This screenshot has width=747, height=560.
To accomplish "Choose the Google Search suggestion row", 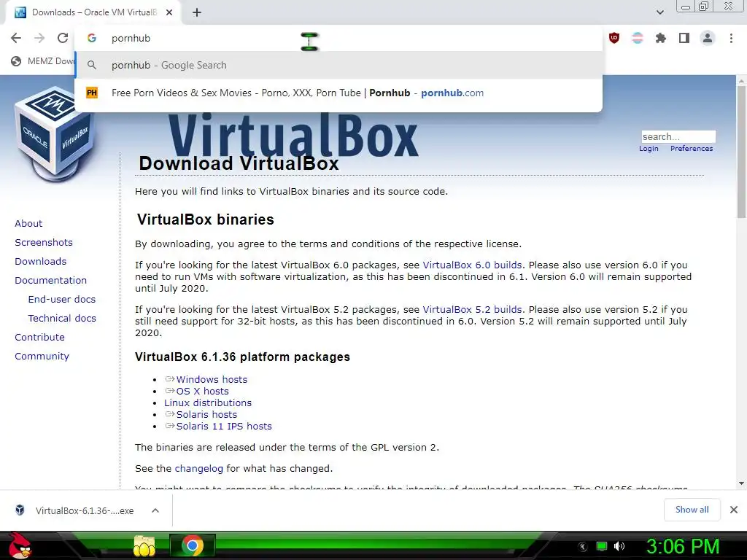I will click(338, 65).
